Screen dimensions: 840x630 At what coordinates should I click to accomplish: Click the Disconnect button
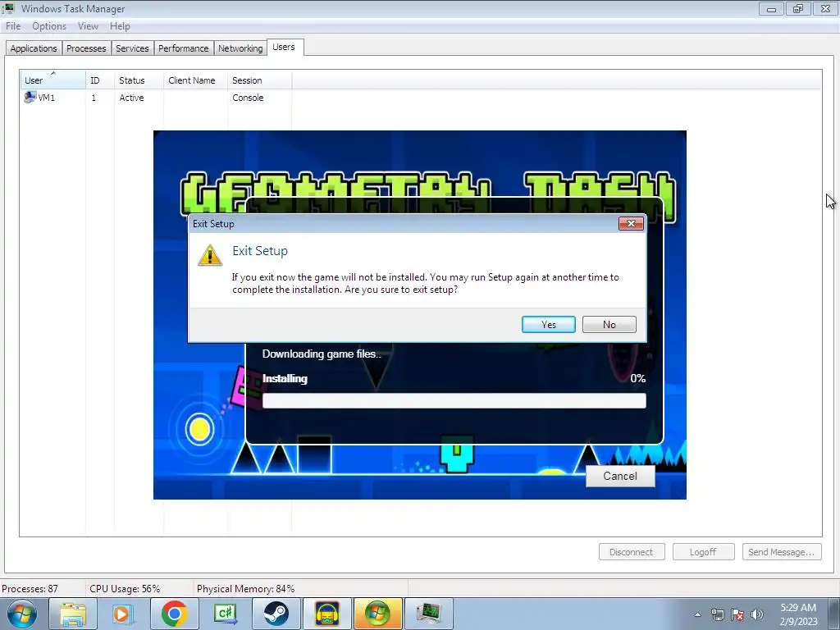coord(632,552)
